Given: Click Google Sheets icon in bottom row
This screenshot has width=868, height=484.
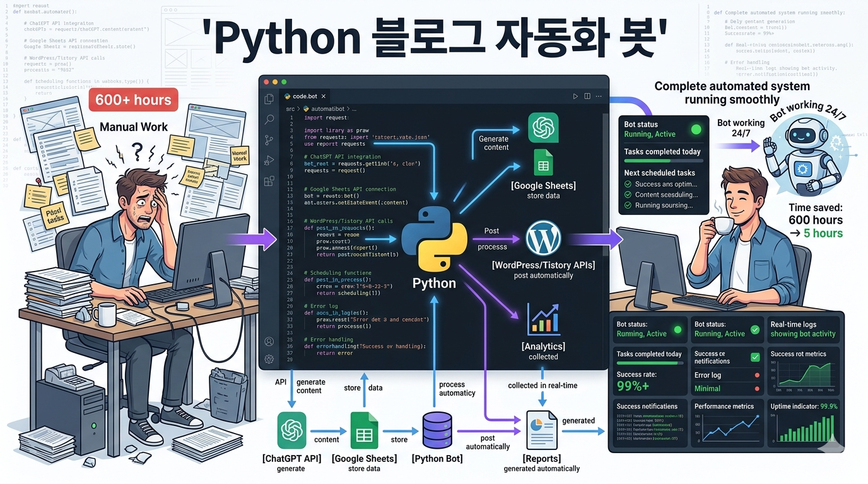Looking at the screenshot, I should pyautogui.click(x=364, y=430).
